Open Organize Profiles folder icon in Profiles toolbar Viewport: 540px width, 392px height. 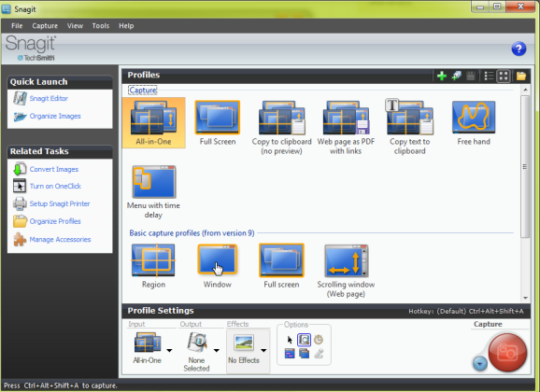tap(521, 76)
